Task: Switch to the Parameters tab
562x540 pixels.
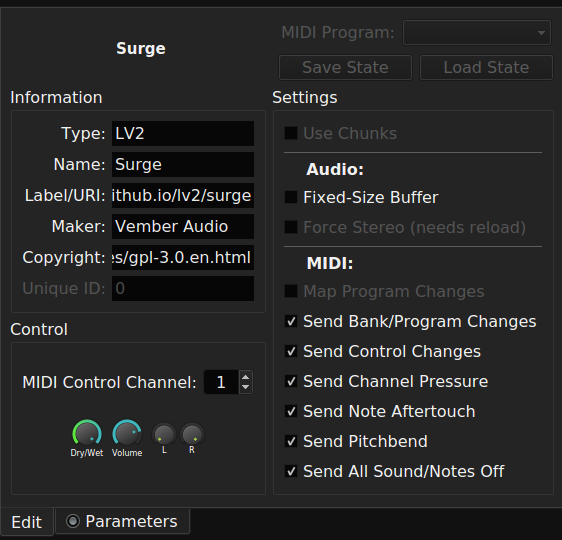Action: pos(122,521)
